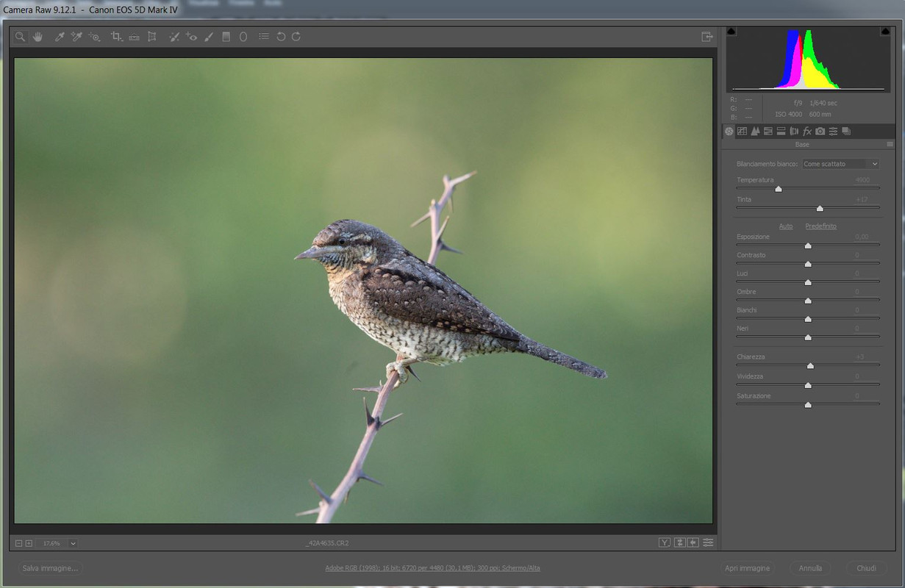Zoom out with the minus button

[x=18, y=543]
